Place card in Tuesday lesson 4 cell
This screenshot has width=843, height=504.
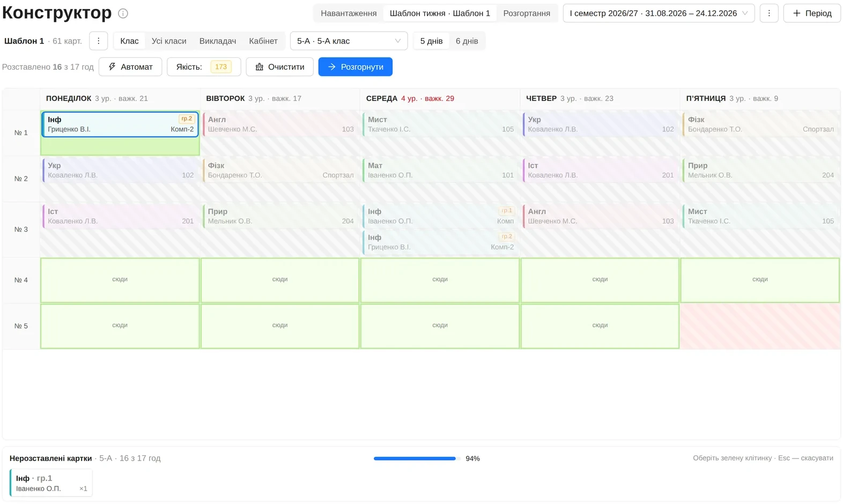(x=280, y=280)
